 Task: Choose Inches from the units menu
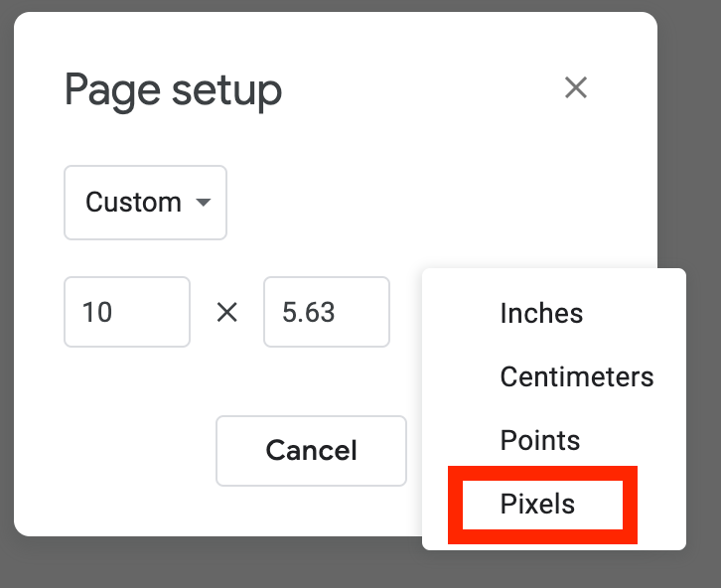tap(541, 314)
